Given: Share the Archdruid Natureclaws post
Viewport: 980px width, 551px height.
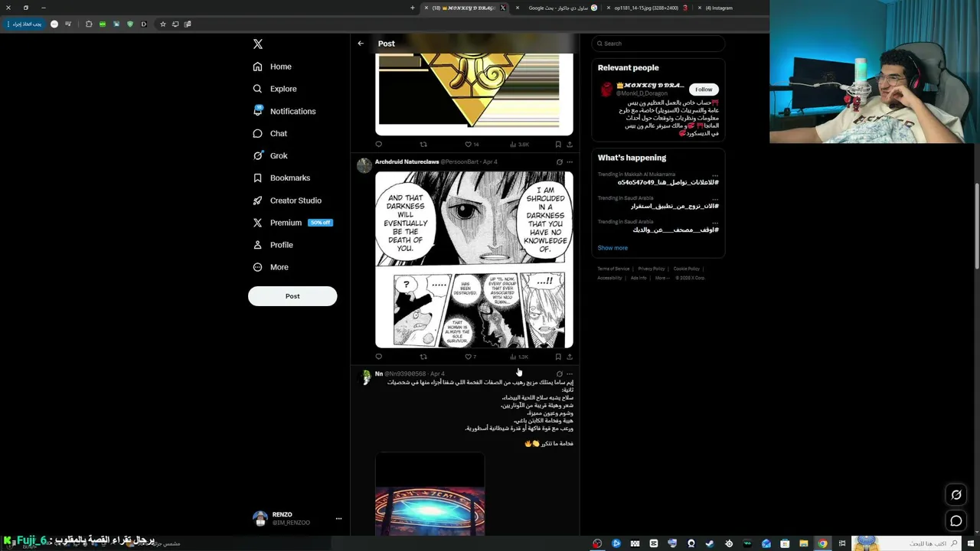Looking at the screenshot, I should tap(570, 357).
